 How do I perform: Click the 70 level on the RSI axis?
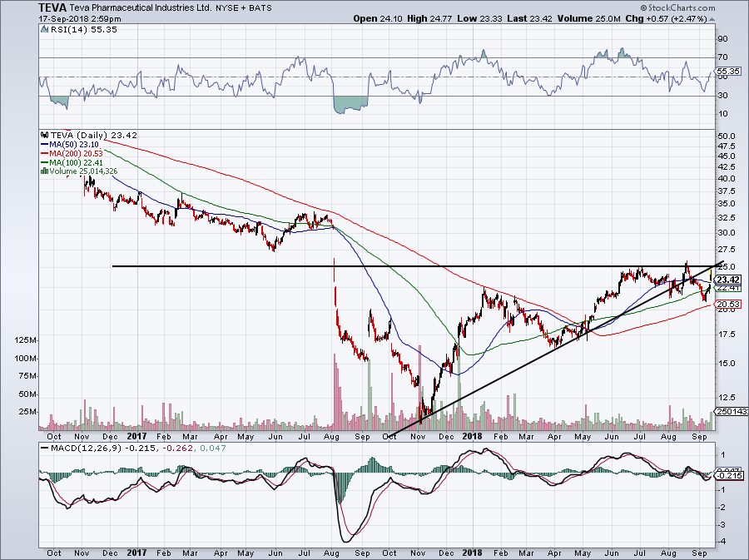(722, 57)
